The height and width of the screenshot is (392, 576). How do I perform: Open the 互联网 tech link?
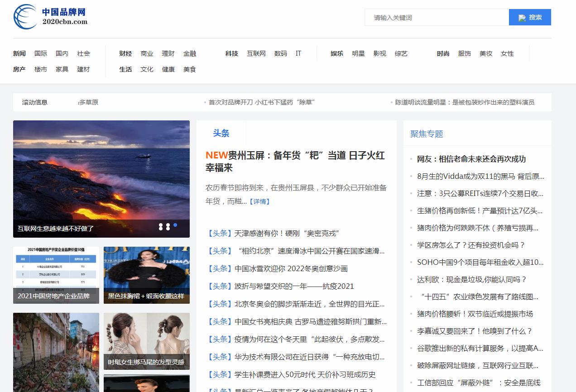tap(256, 53)
